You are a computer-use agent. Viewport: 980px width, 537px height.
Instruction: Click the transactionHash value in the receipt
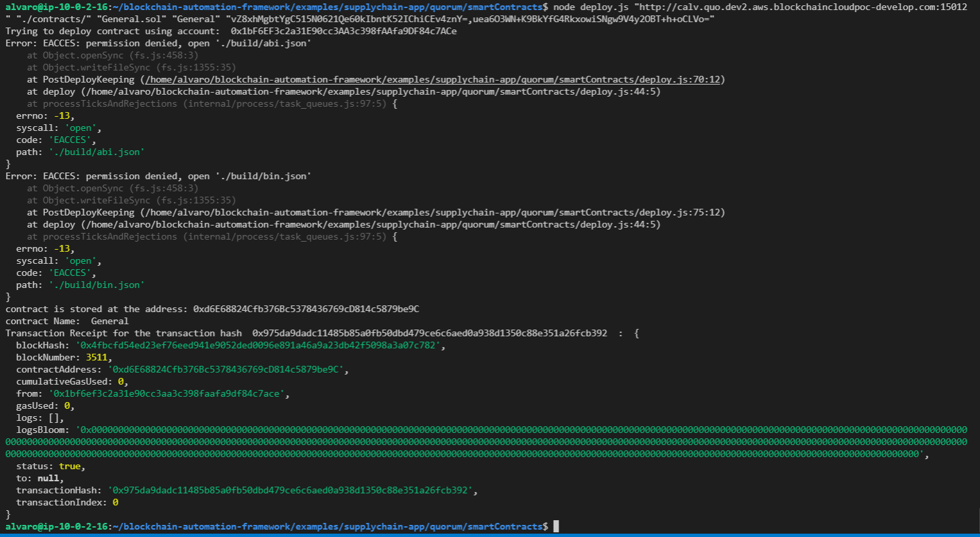(x=291, y=490)
